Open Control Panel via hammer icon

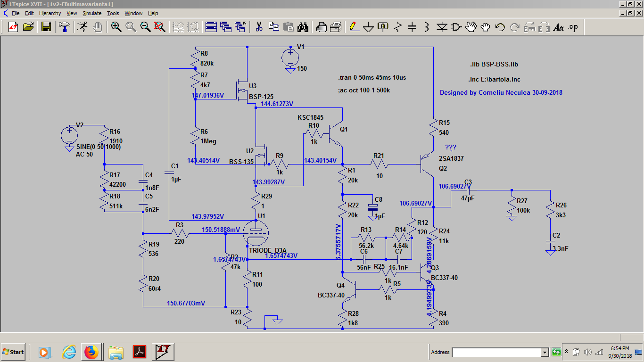64,27
